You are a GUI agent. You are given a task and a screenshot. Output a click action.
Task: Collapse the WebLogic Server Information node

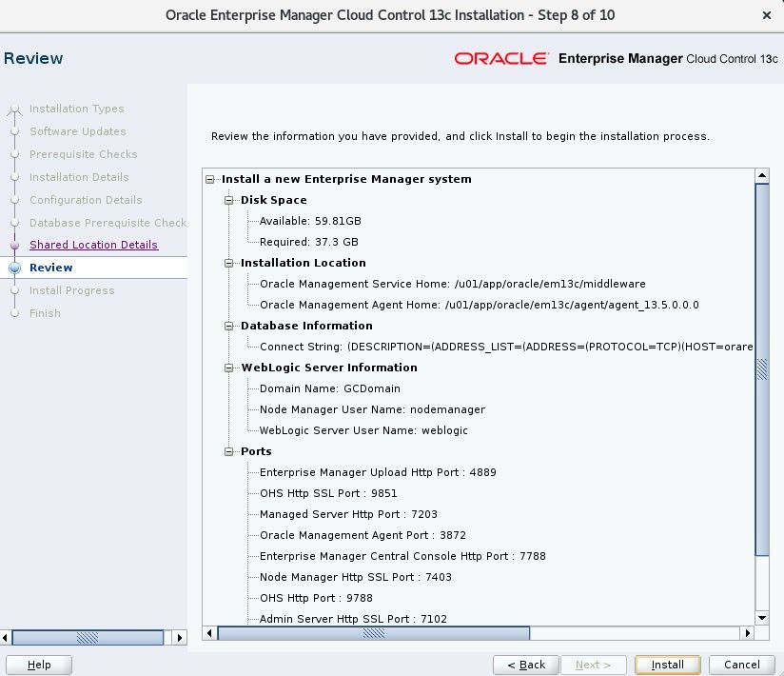(229, 368)
